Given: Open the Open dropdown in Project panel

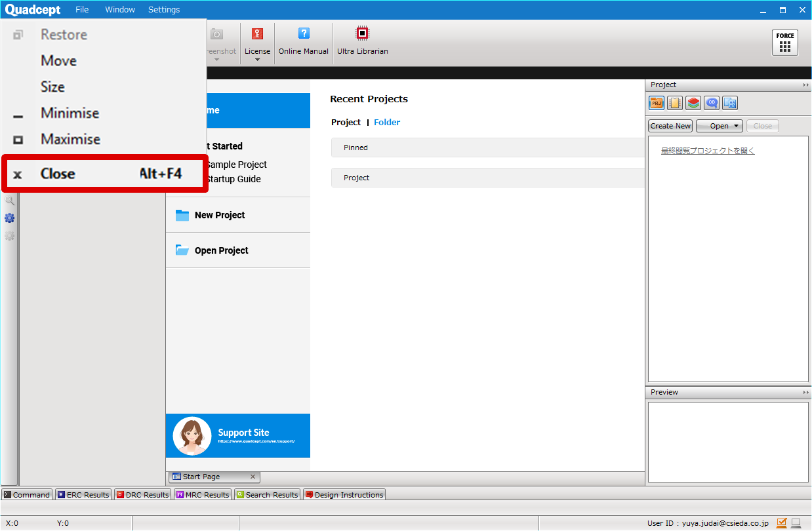Looking at the screenshot, I should tap(720, 126).
